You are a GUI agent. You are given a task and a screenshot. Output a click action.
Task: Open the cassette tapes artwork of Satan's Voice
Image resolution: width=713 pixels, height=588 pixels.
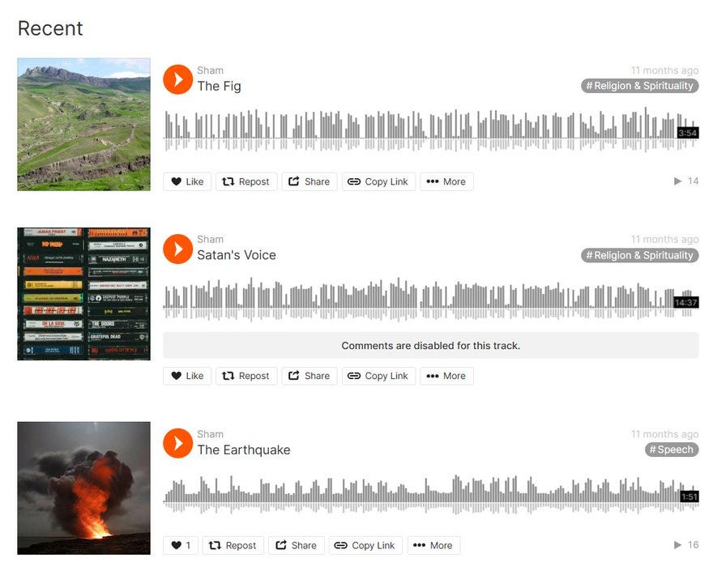[83, 294]
